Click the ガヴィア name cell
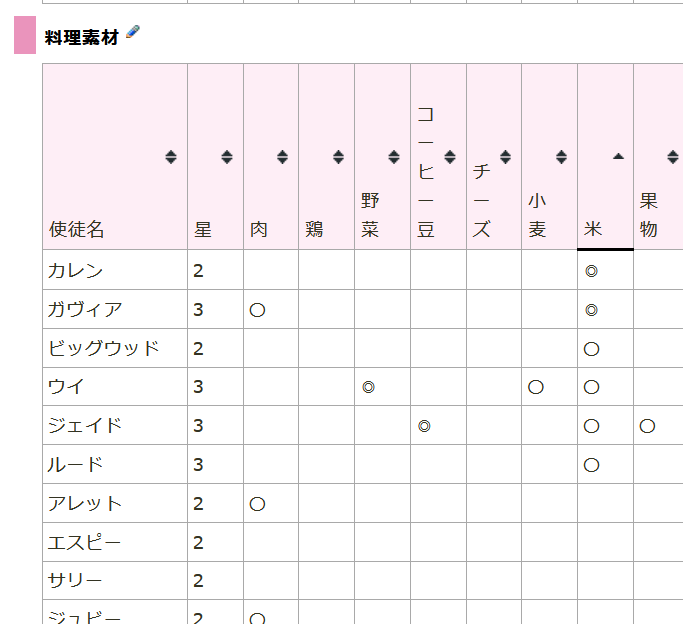The width and height of the screenshot is (683, 624). pos(86,310)
